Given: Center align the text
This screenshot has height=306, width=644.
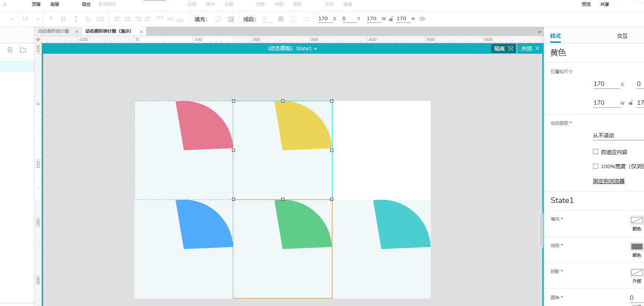Looking at the screenshot, I should pos(128,19).
